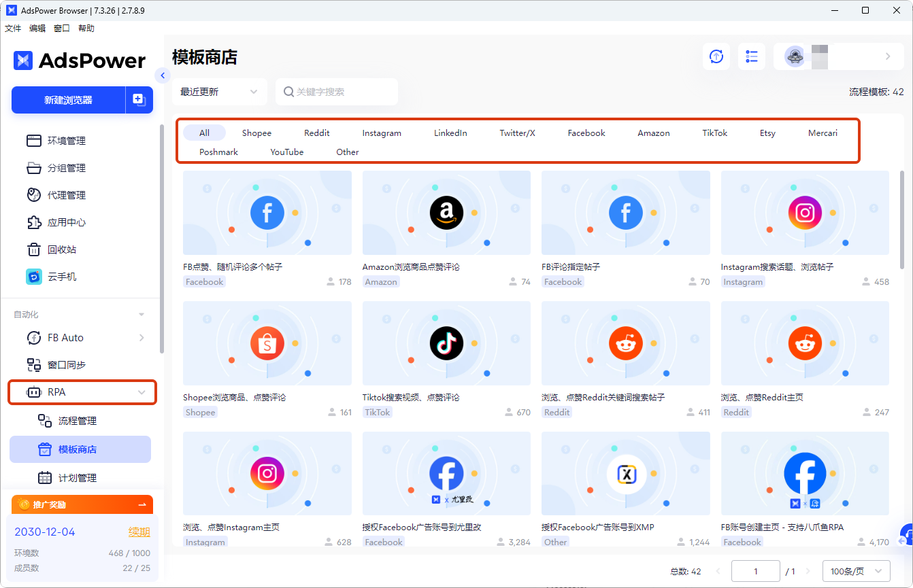
Task: Open the task list icon near top right
Action: tap(751, 56)
